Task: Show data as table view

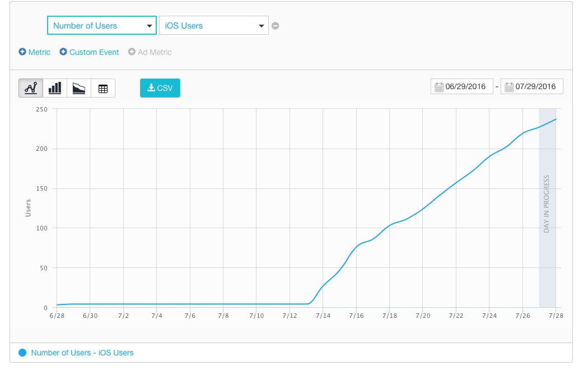Action: coord(103,88)
